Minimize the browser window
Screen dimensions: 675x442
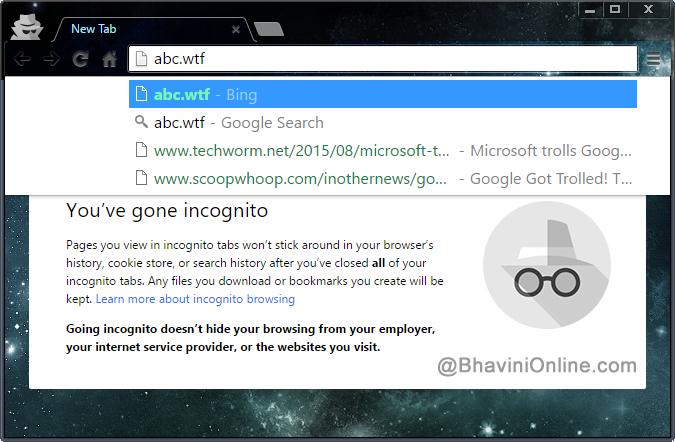[590, 9]
